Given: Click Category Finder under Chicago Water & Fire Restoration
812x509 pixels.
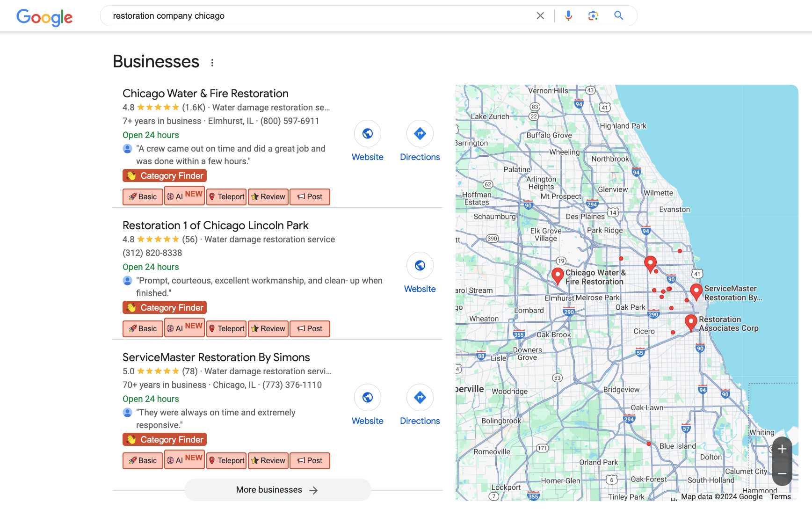Looking at the screenshot, I should pos(165,176).
